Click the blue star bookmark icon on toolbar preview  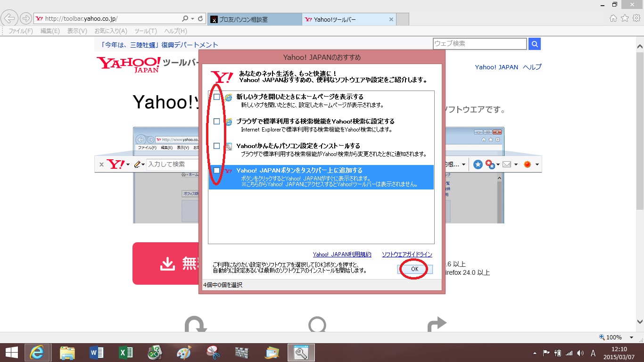[478, 165]
